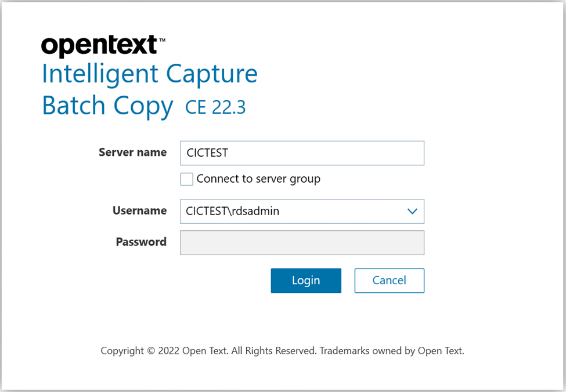
Task: Click the blue Login button
Action: [x=306, y=280]
